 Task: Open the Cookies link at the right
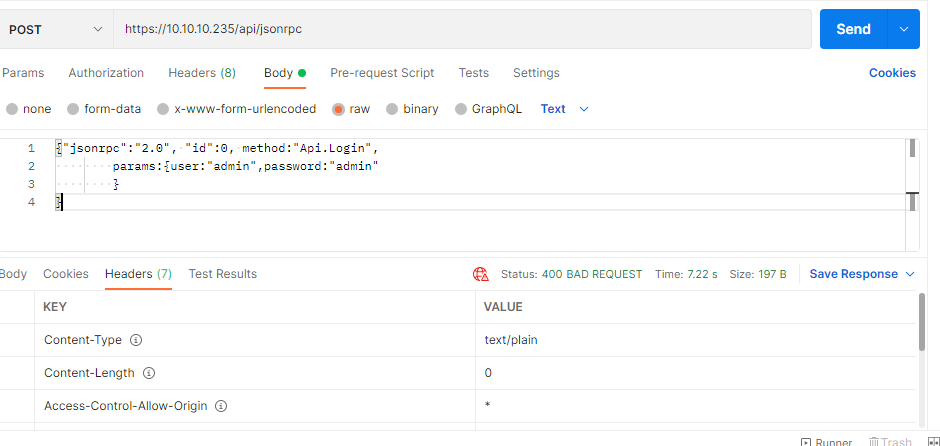coord(892,73)
